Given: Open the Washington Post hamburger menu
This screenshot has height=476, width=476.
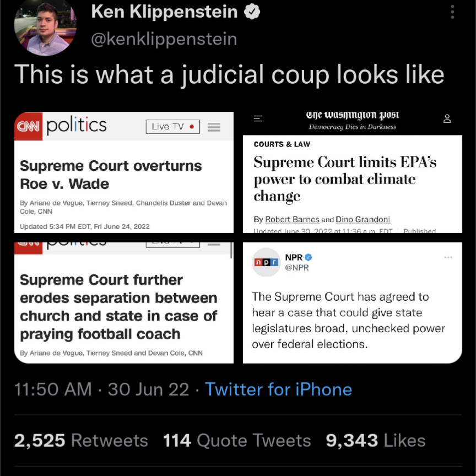Looking at the screenshot, I should click(x=258, y=118).
